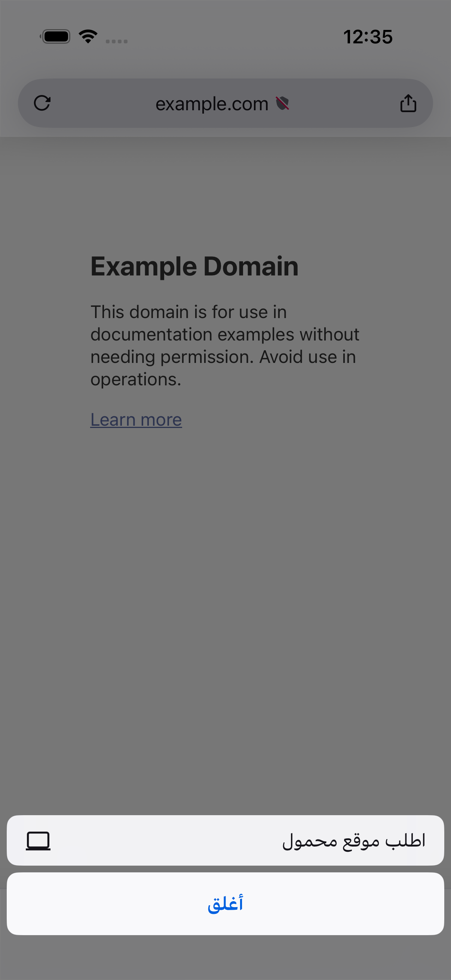
Task: Tap the reload page icon
Action: click(x=42, y=103)
